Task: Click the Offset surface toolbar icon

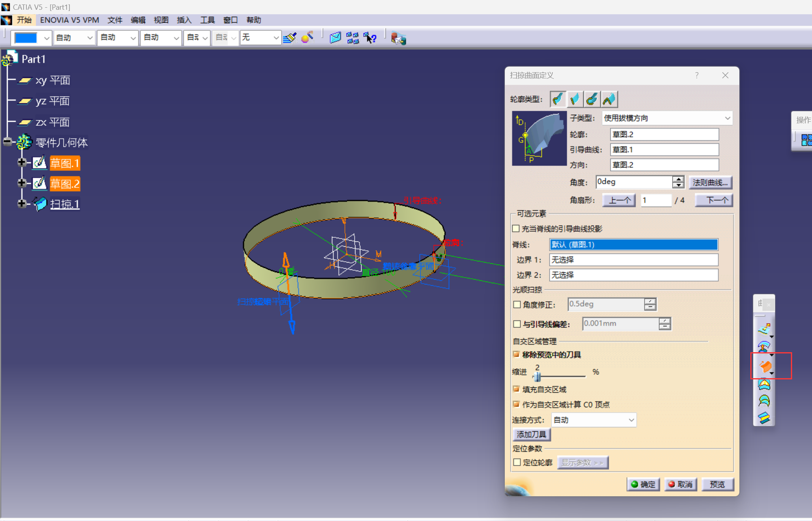Action: 764,347
